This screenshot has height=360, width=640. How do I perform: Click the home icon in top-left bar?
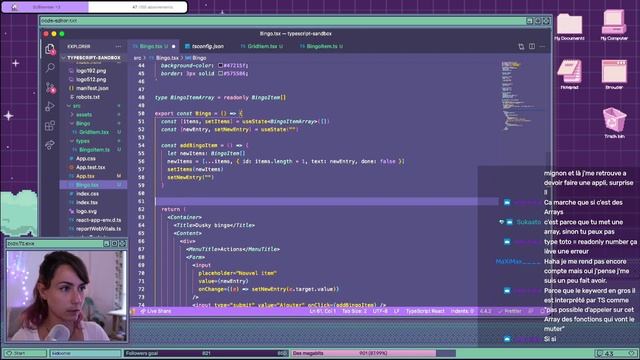point(14,7)
